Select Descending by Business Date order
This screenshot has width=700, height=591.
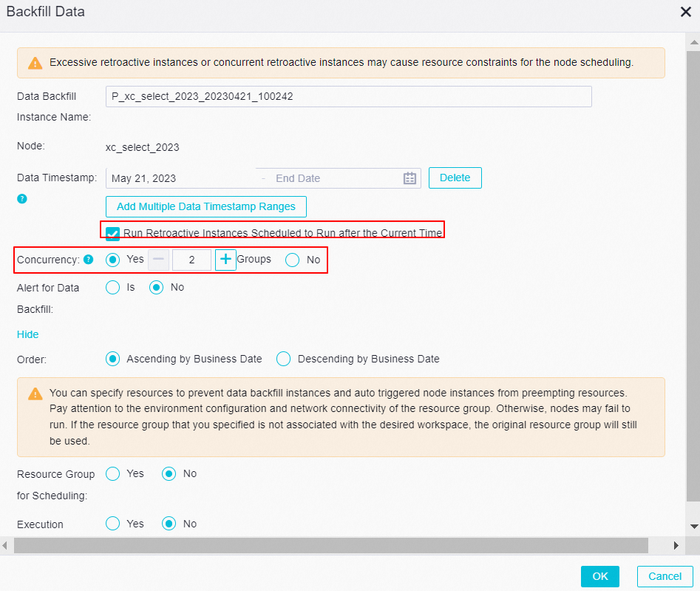[x=284, y=359]
